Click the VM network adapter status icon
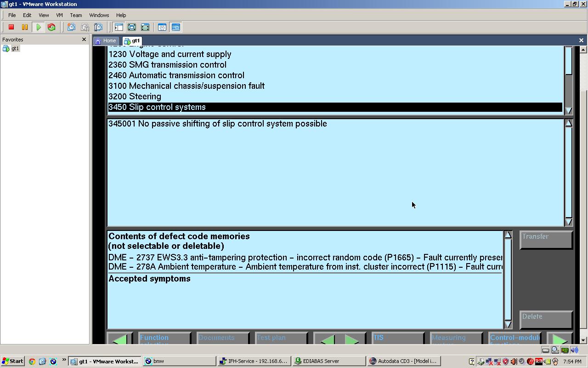Image resolution: width=588 pixels, height=368 pixels. pos(565,350)
